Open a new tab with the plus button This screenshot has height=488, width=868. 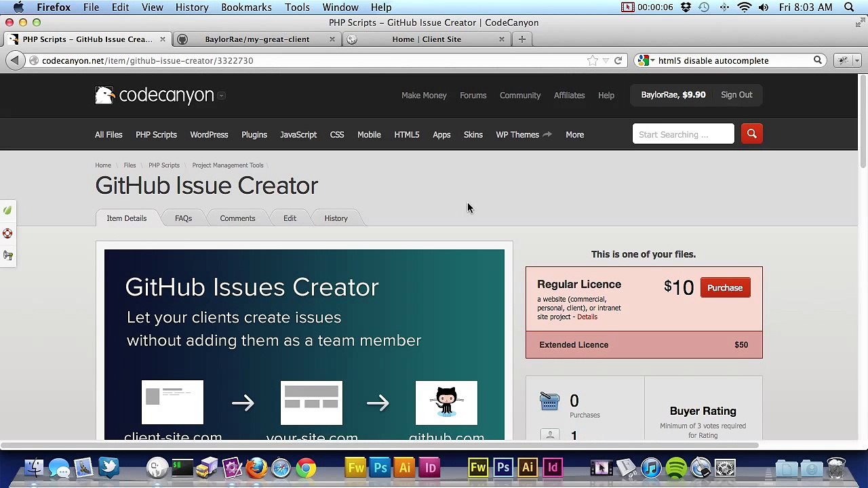tap(521, 39)
